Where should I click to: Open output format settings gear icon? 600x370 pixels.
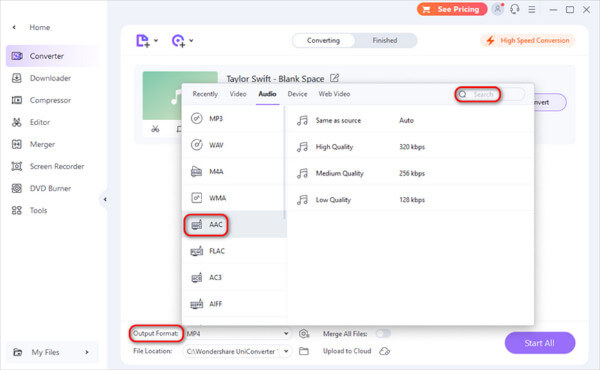click(x=304, y=334)
